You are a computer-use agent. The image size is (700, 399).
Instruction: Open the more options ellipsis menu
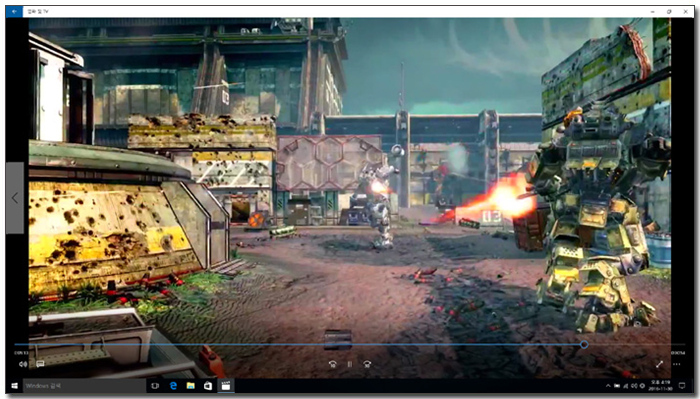[x=677, y=364]
